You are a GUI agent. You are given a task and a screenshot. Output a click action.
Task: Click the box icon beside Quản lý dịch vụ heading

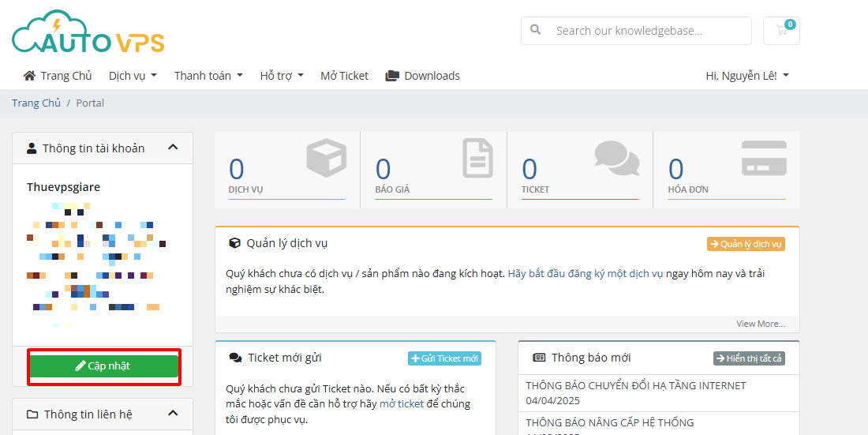click(234, 243)
